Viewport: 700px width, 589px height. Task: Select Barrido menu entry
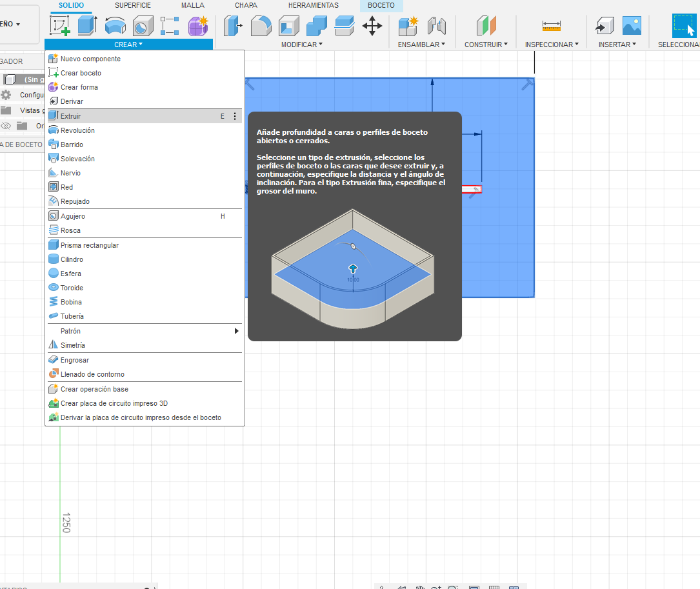(145, 145)
